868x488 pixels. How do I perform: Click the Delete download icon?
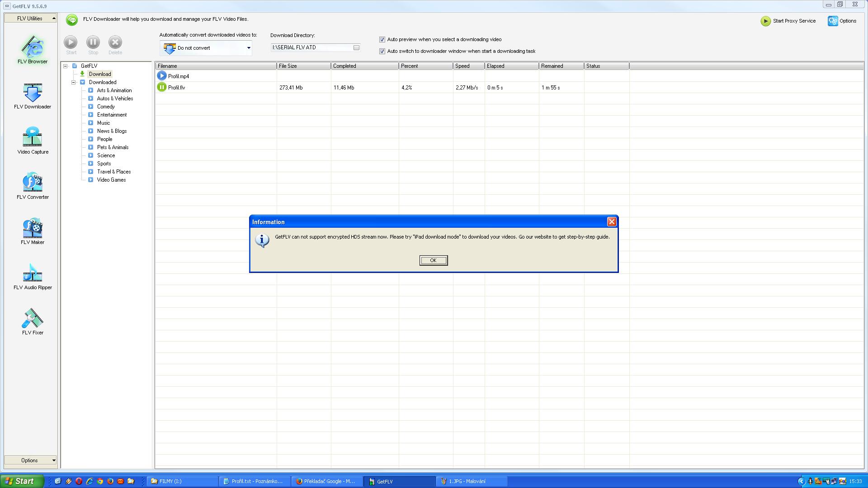point(115,42)
